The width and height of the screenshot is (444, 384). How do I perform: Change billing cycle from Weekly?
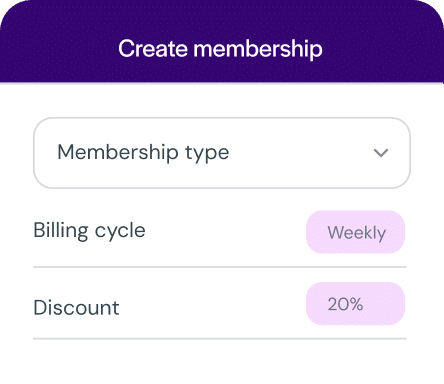(x=355, y=232)
